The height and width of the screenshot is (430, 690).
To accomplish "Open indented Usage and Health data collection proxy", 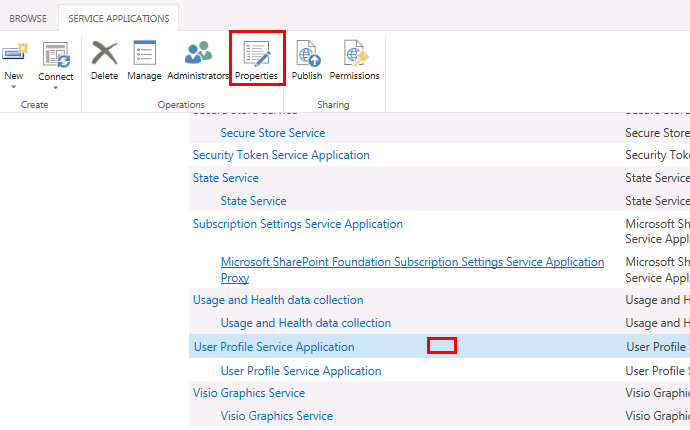I will pyautogui.click(x=306, y=323).
